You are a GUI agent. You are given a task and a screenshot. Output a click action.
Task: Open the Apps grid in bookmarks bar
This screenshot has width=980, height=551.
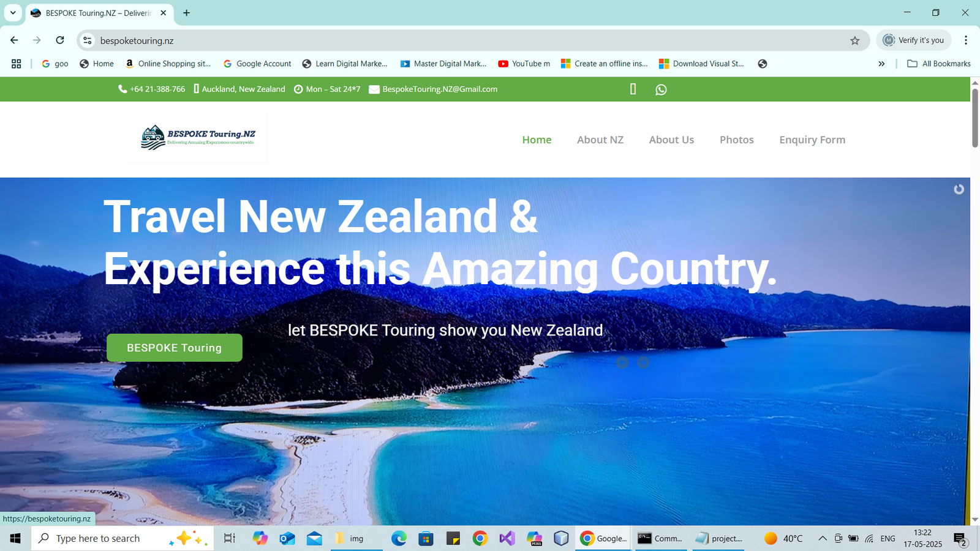point(17,64)
